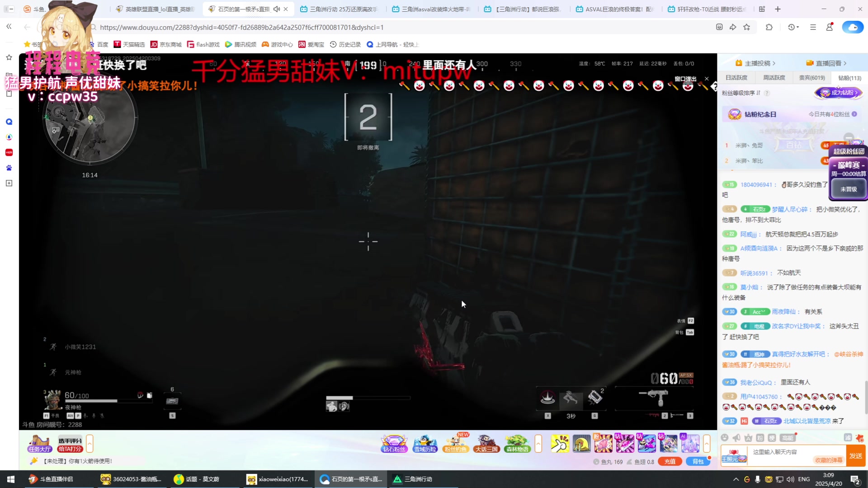Open the 背包 backpack button
The width and height of the screenshot is (868, 488).
tap(698, 461)
